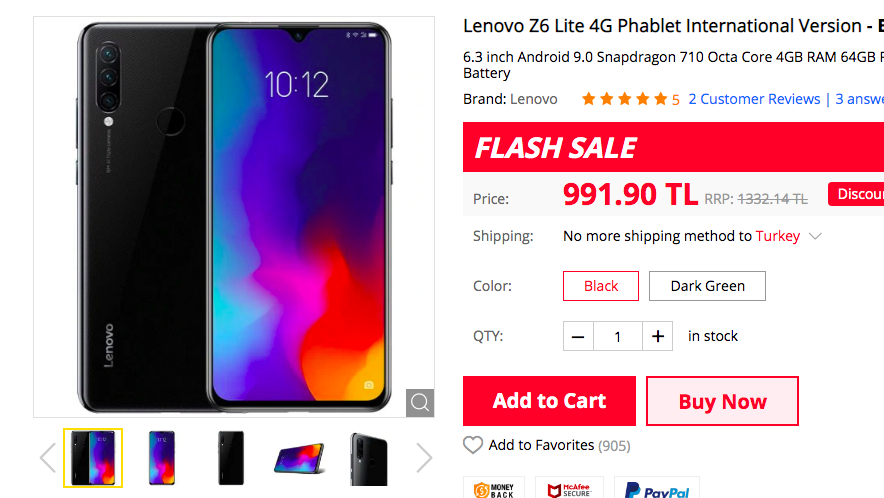884x498 pixels.
Task: Select the Dark Green color option
Action: coord(708,286)
